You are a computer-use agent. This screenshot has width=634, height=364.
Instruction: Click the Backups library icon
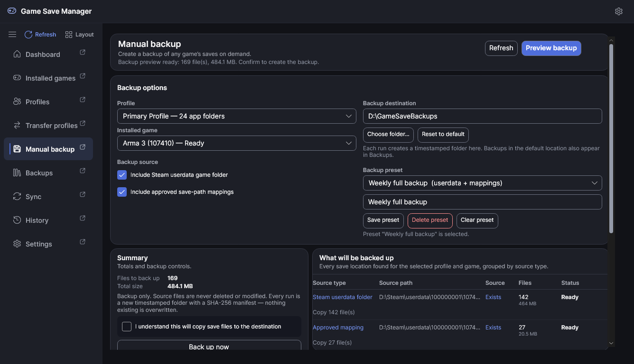17,173
